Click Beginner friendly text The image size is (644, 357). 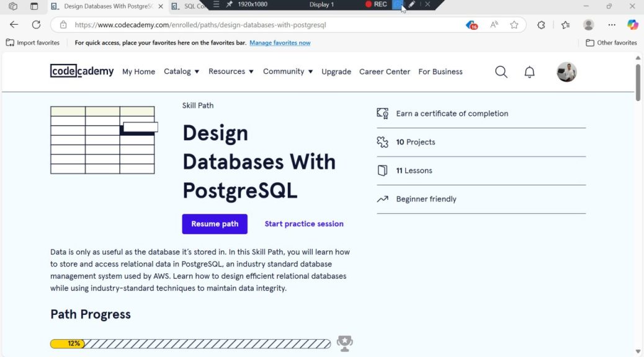coord(426,199)
